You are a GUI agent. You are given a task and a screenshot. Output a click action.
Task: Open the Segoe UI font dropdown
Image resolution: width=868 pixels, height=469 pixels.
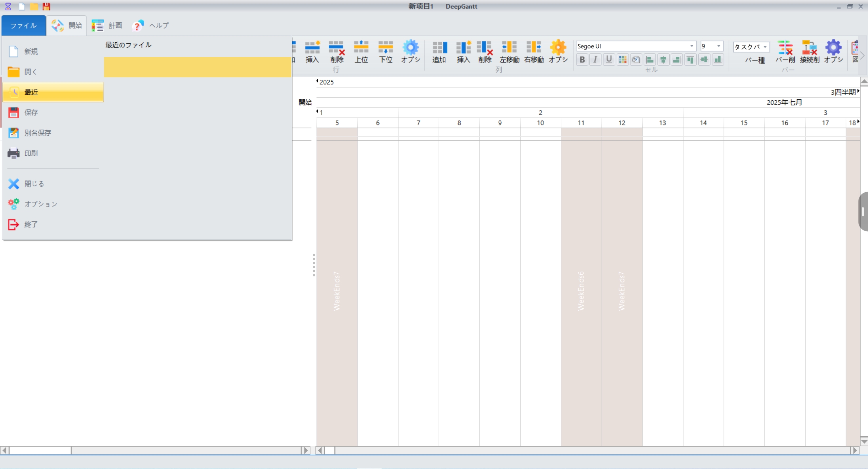point(692,46)
